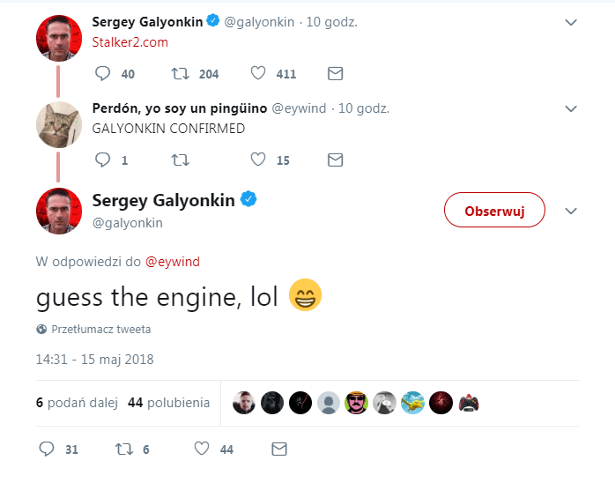
Task: Reply to the Stalker2.com tweet
Action: [102, 73]
